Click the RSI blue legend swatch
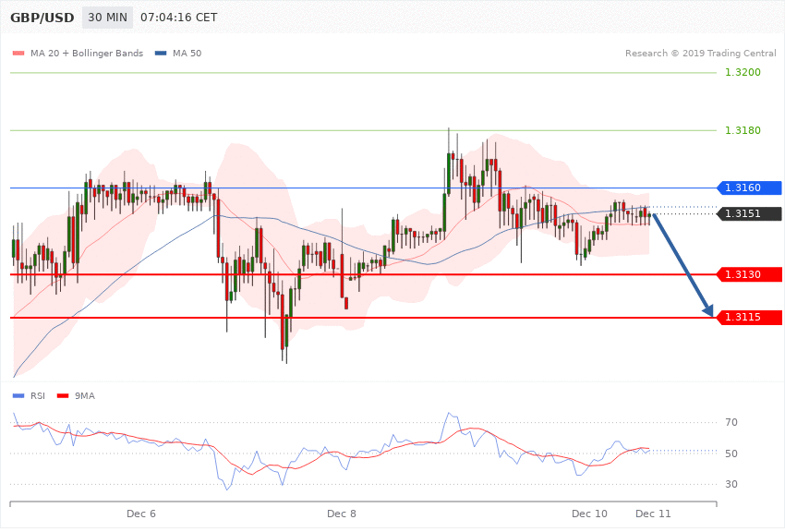Image resolution: width=785 pixels, height=532 pixels. pos(18,396)
